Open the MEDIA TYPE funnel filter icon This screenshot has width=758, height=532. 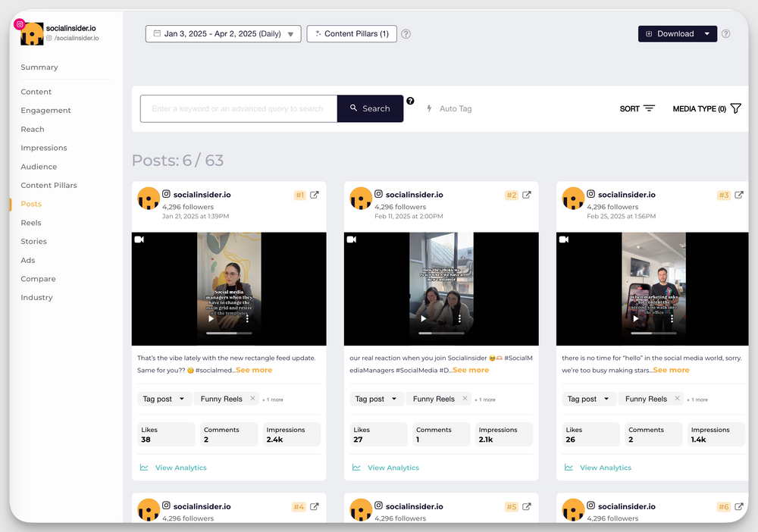point(735,108)
